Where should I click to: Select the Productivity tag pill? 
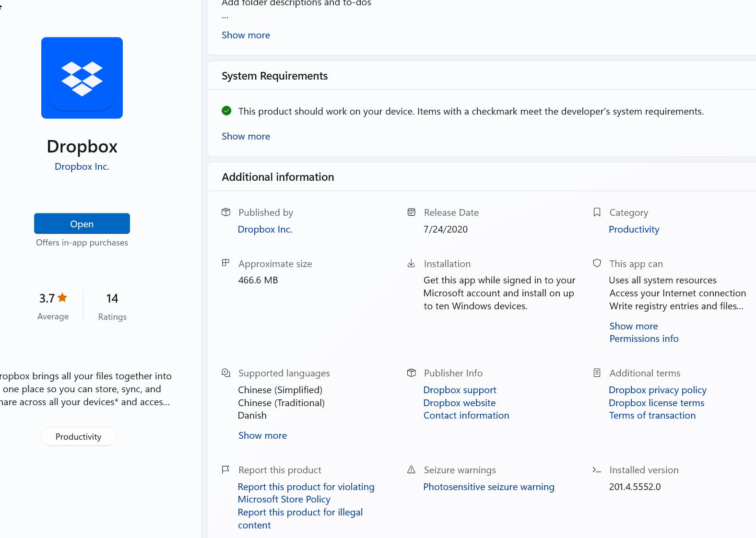point(78,436)
